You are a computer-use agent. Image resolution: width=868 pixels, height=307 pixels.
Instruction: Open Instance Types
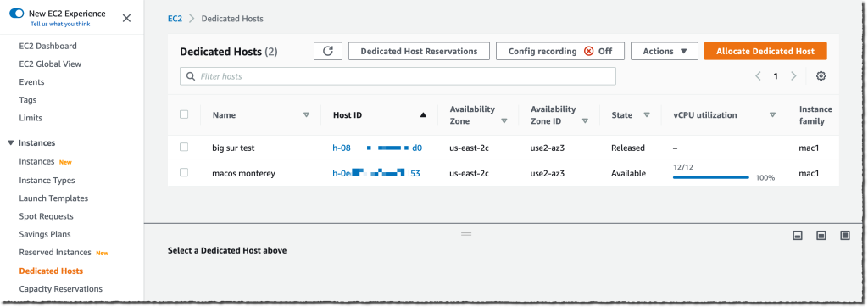(47, 180)
